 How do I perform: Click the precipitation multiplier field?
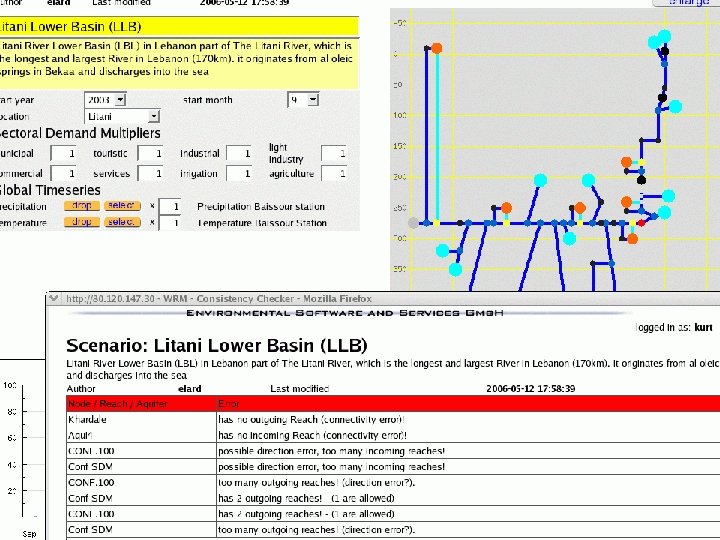(170, 207)
